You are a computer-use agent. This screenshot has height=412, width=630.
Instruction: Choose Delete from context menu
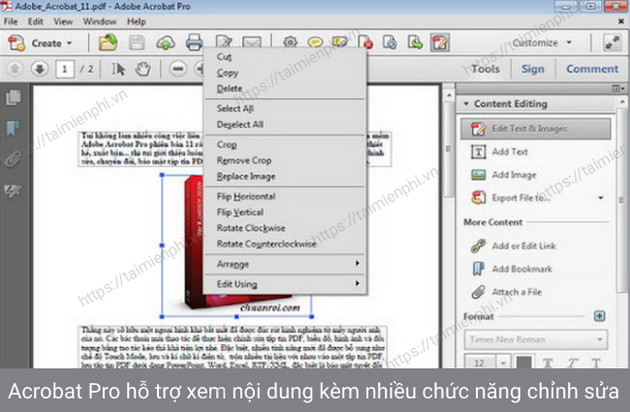tap(285, 88)
